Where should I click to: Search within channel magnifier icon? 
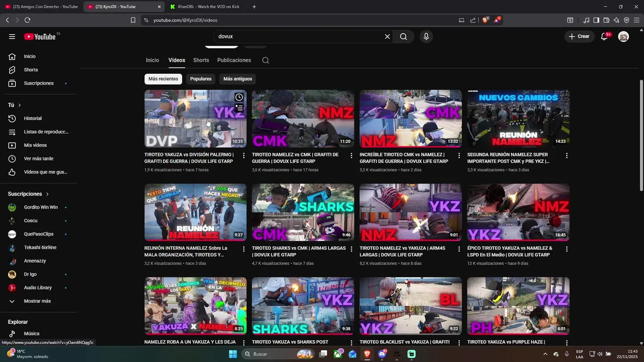pyautogui.click(x=266, y=60)
